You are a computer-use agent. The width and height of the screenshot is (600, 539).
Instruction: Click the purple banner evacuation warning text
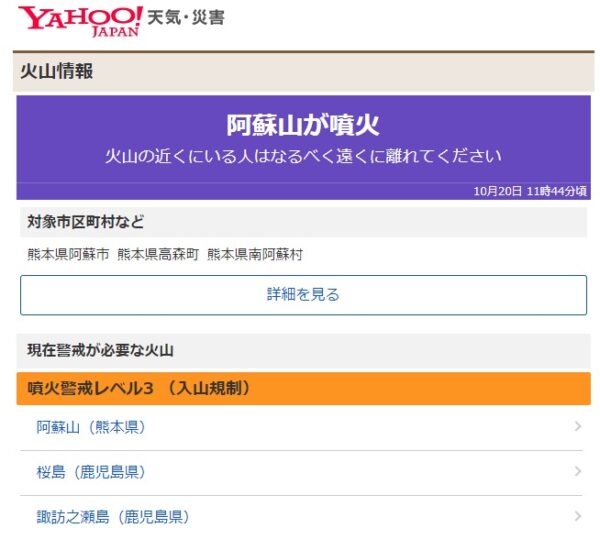[302, 156]
